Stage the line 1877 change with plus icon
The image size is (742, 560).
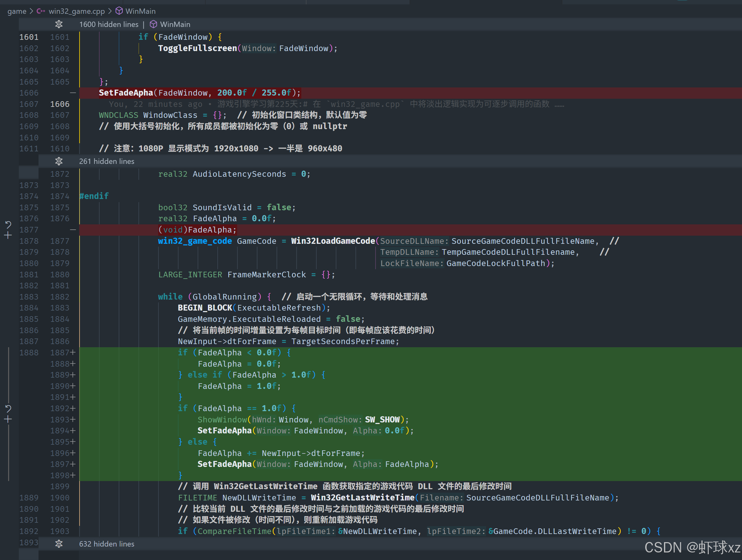click(x=8, y=236)
